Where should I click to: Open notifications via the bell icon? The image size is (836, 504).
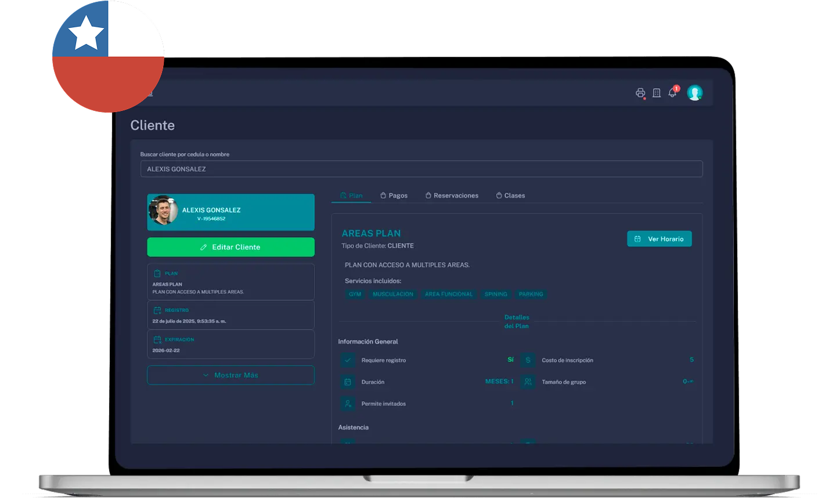672,93
